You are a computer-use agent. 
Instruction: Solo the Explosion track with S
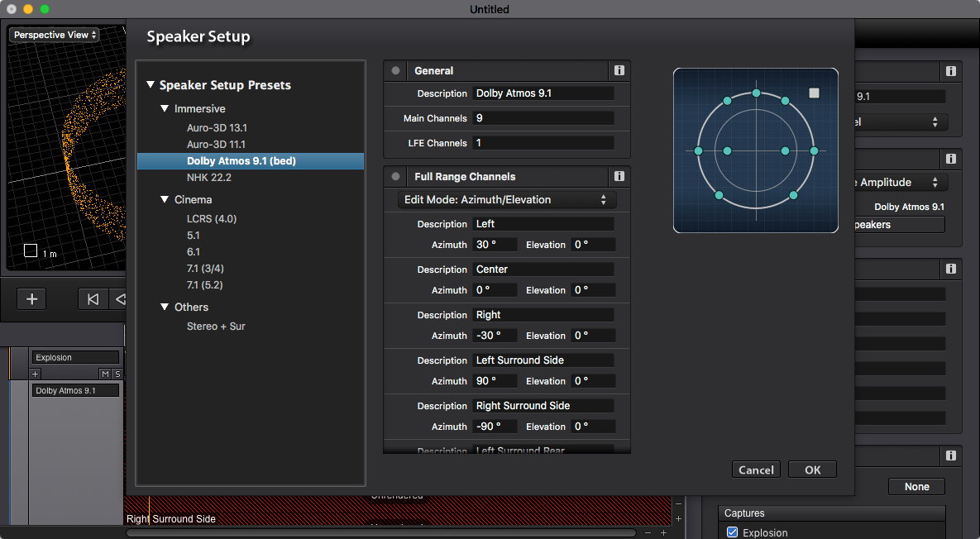pyautogui.click(x=117, y=374)
